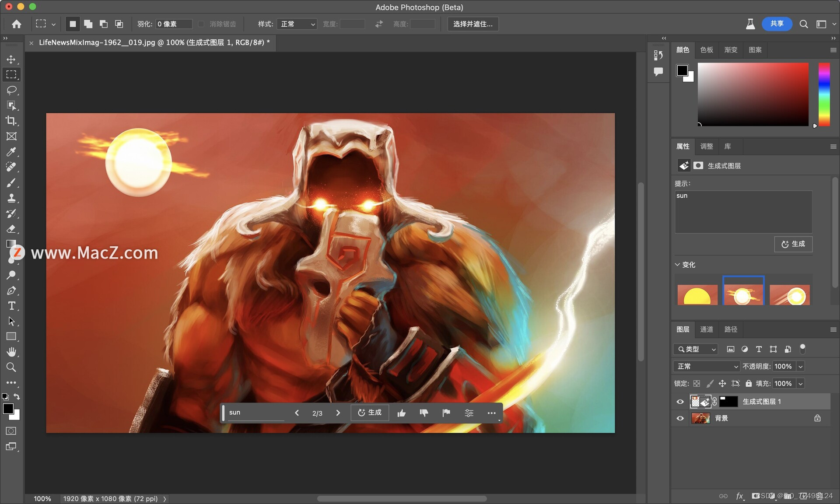Select the Lasso tool

tap(11, 90)
